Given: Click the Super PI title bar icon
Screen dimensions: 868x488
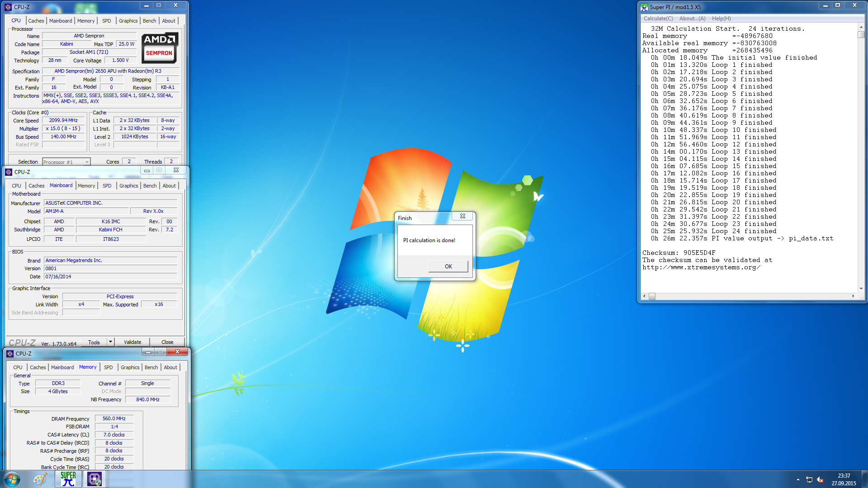Looking at the screenshot, I should click(x=644, y=7).
